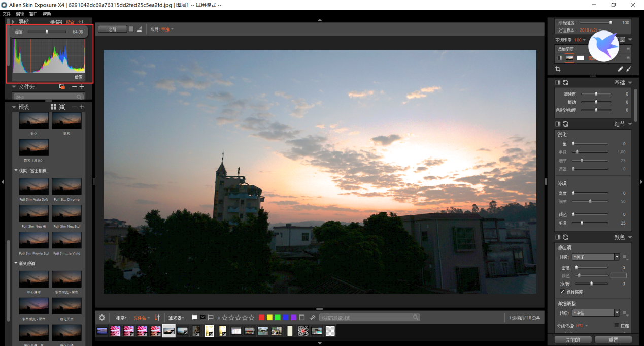Switch presets to grid view icon
Screen dimensions: 644x346
pyautogui.click(x=54, y=107)
